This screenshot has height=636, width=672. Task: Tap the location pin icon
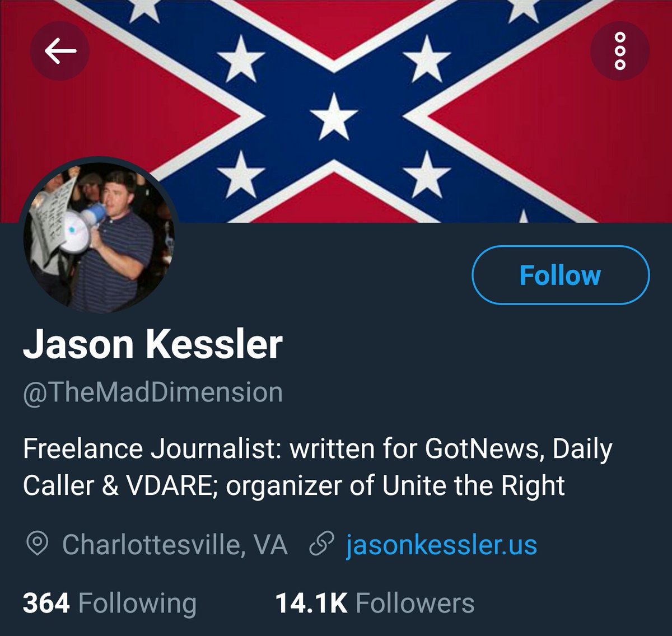37,544
